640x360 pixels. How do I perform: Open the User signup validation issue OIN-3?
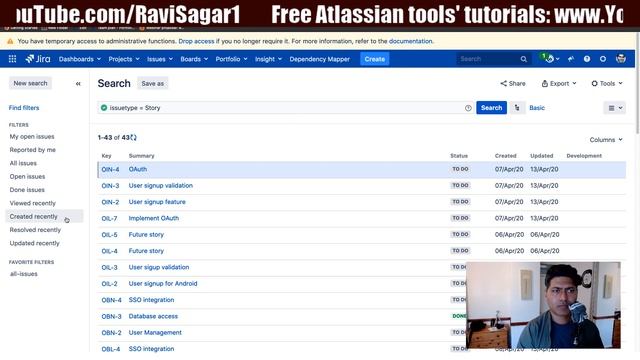pyautogui.click(x=160, y=186)
